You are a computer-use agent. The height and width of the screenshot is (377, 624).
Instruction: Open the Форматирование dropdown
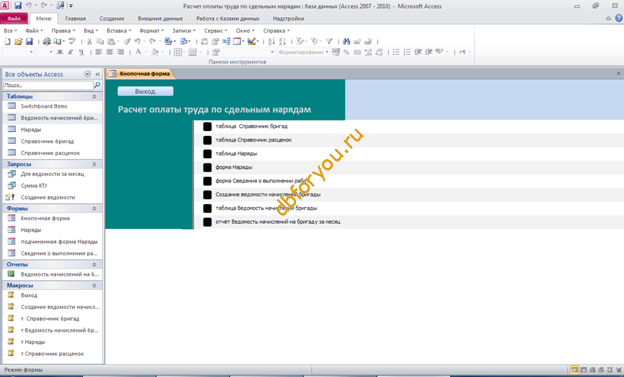[x=304, y=52]
